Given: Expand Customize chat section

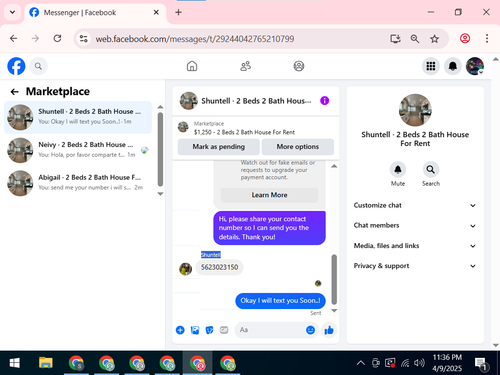Looking at the screenshot, I should pos(415,205).
